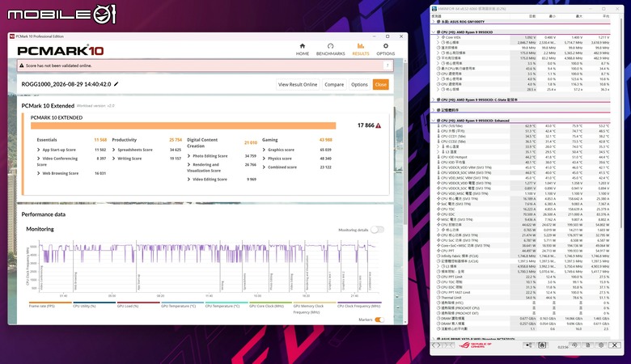Click View Result Online button
Viewport: 631px width, 364px height.
coord(298,84)
